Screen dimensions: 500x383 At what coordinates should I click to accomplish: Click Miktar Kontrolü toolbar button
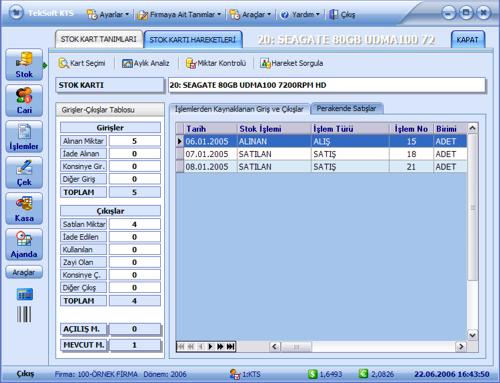pos(216,63)
